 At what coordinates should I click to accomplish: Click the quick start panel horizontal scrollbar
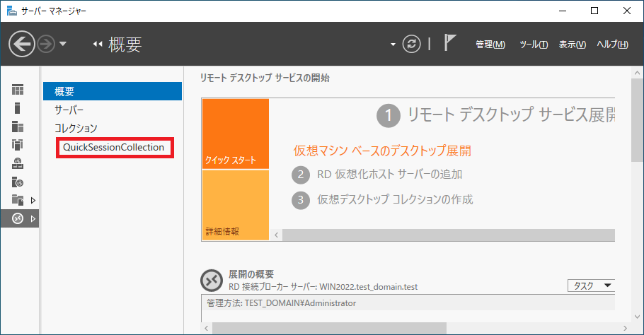449,235
